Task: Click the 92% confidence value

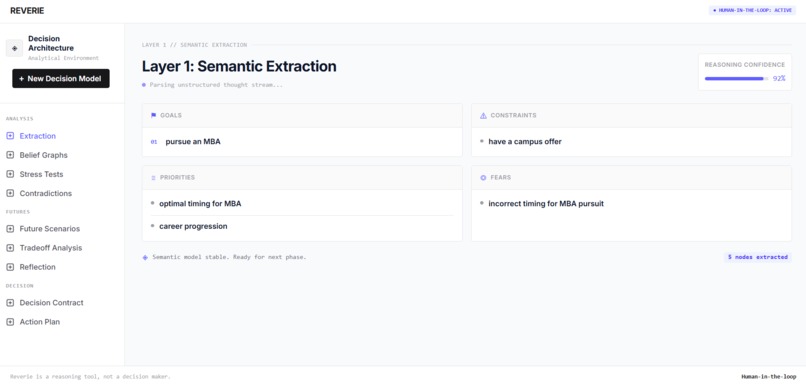Action: [779, 79]
